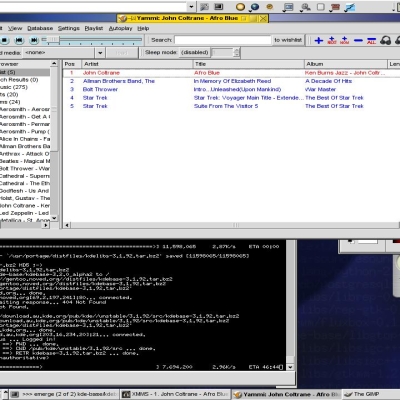Select "Led Zeppelin - Led" album entry
Viewport: 400px width, 400px height.
(25, 213)
